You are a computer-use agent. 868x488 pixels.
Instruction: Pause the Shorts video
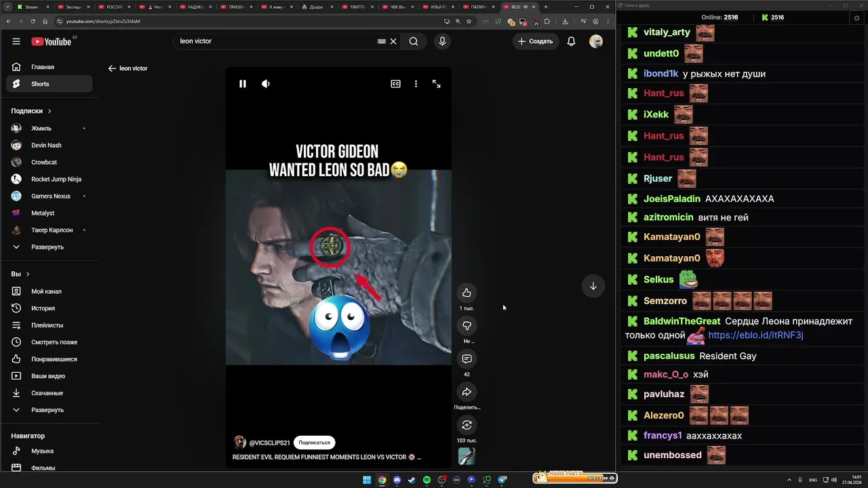pyautogui.click(x=243, y=84)
